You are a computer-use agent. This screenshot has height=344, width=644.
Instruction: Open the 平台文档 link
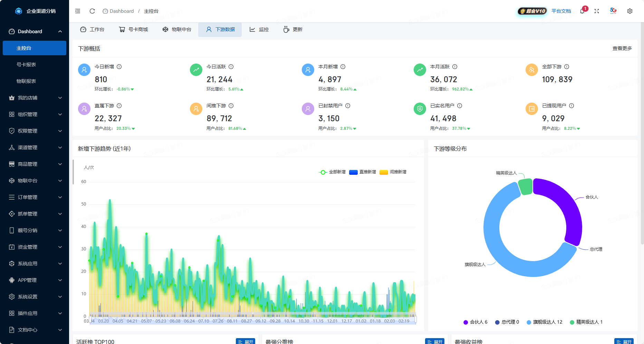561,11
